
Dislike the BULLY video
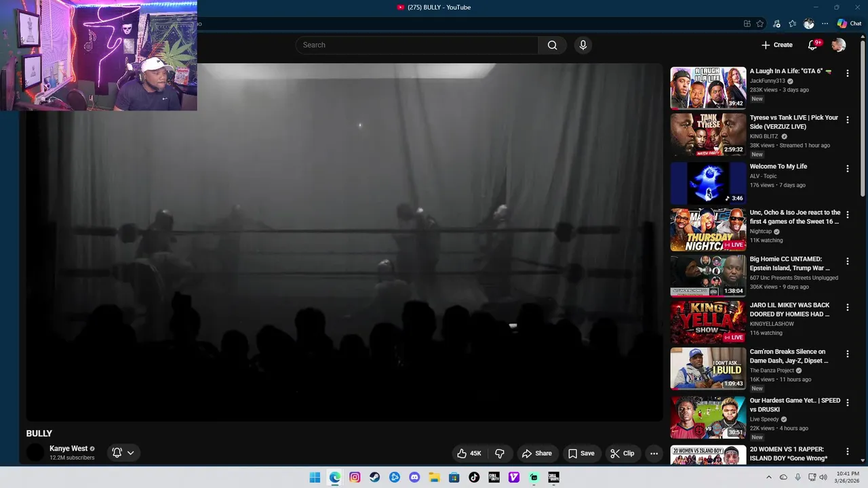point(500,453)
